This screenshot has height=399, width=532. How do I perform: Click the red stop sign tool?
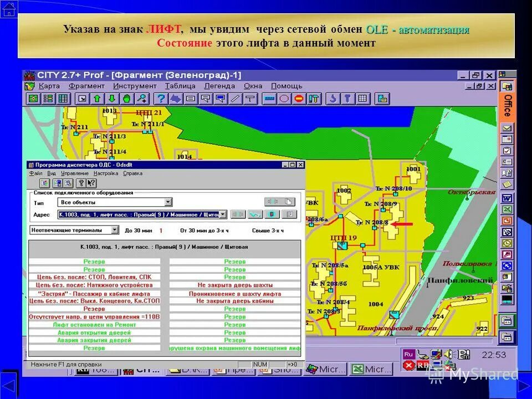point(299,99)
